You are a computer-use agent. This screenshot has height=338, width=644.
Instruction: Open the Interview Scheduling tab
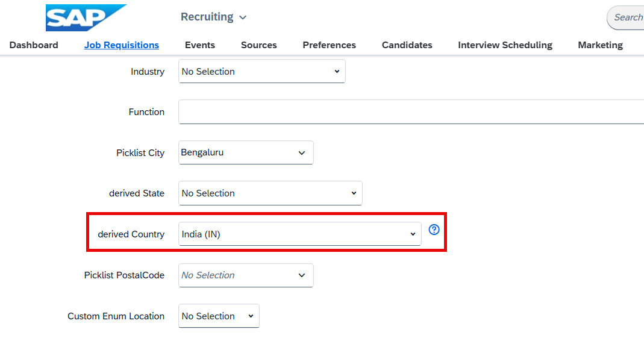[505, 45]
